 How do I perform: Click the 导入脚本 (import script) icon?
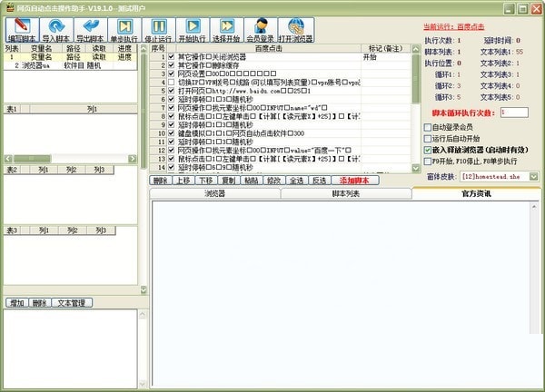pos(55,31)
